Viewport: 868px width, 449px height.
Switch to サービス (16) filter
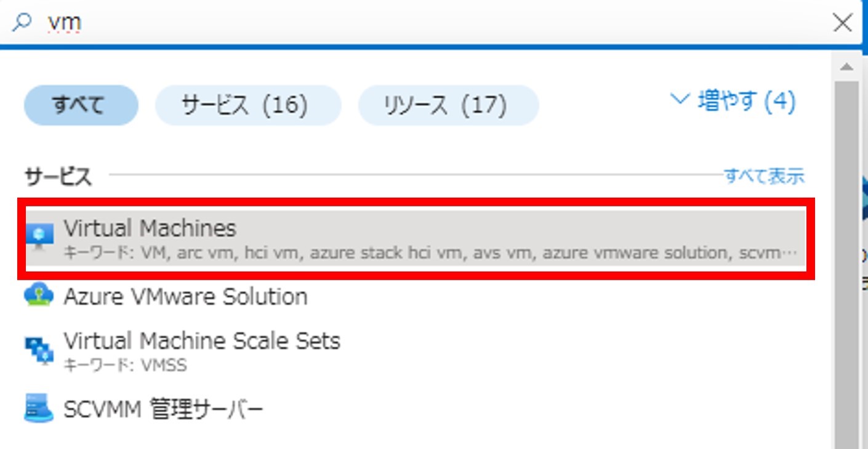pyautogui.click(x=247, y=105)
